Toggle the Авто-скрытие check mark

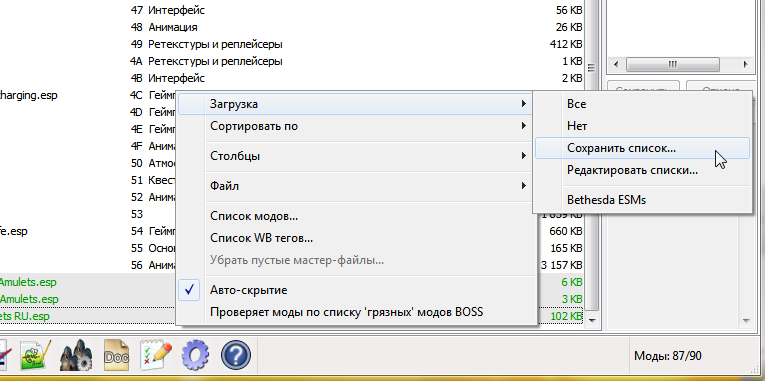point(190,290)
